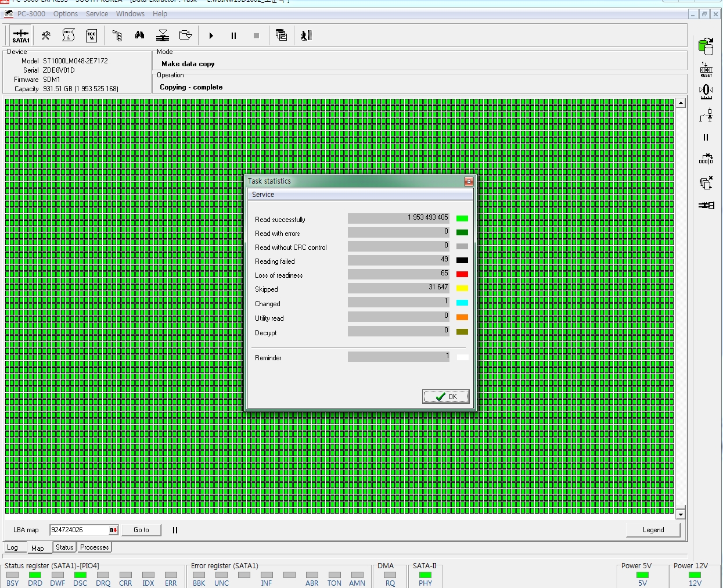Open the utility tools (hammer and wrench) icon
The height and width of the screenshot is (588, 723).
[46, 36]
